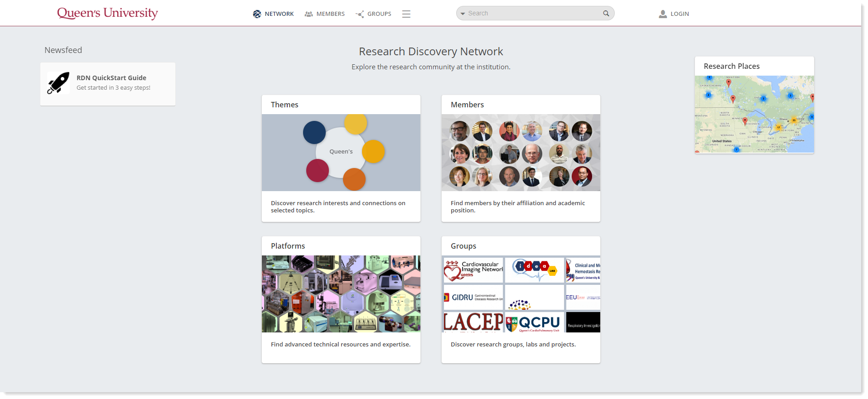Click the search magnifier icon
This screenshot has width=868, height=399.
[606, 14]
